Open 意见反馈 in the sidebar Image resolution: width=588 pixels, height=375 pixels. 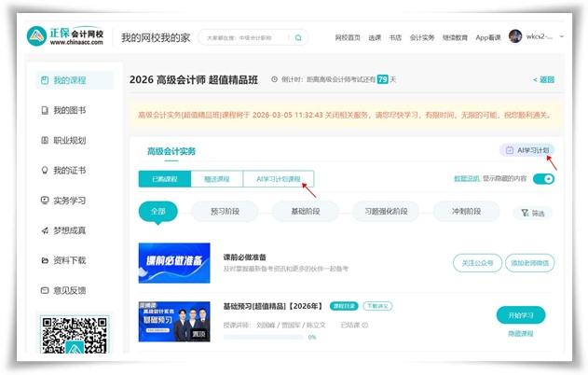[69, 290]
